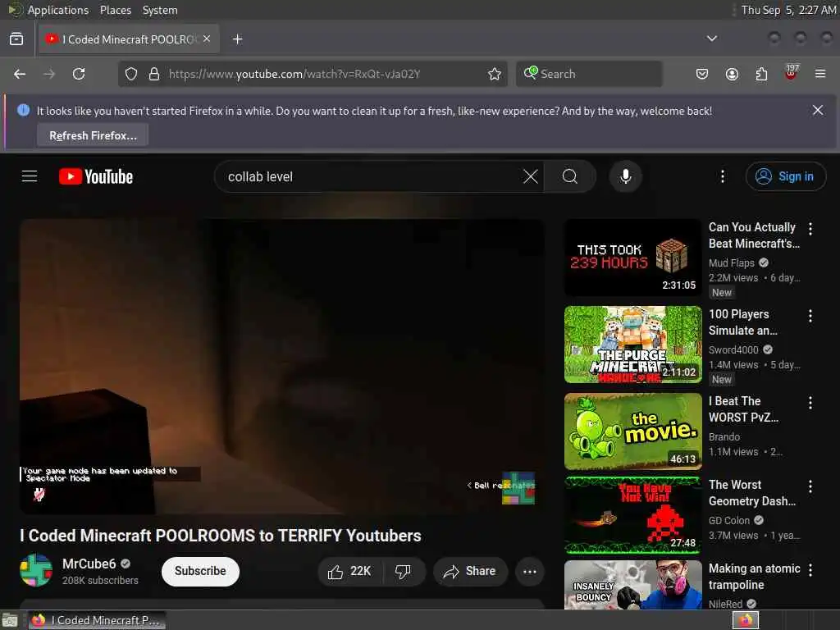
Task: Open the extensions puzzle icon
Action: click(x=761, y=74)
